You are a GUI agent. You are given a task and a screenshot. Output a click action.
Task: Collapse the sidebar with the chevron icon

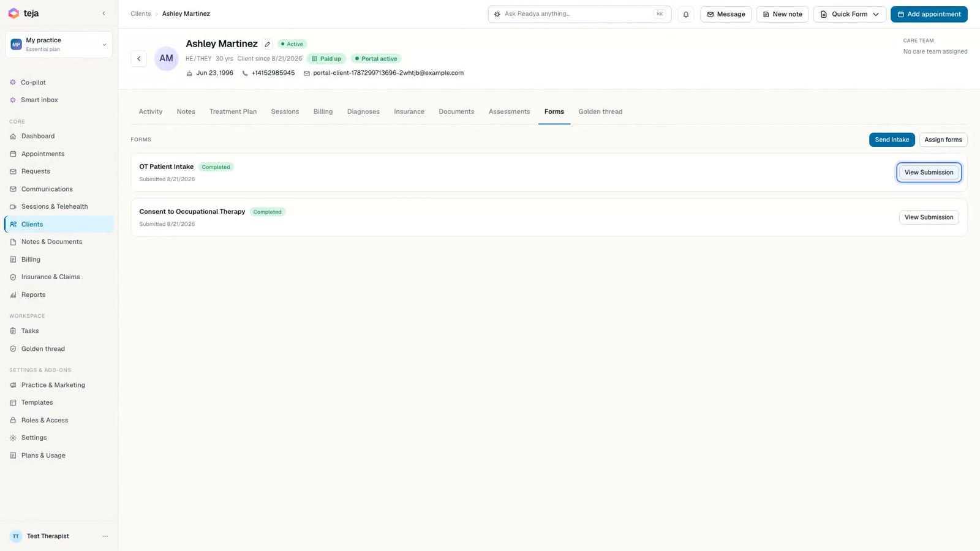click(104, 13)
